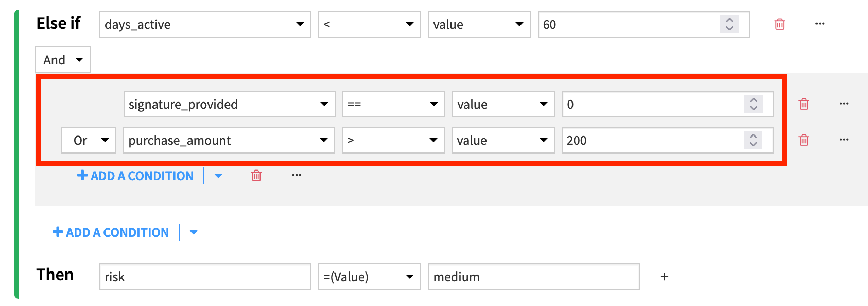Open the value type dropdown beside signature_provided
This screenshot has height=306, width=868.
[x=503, y=104]
